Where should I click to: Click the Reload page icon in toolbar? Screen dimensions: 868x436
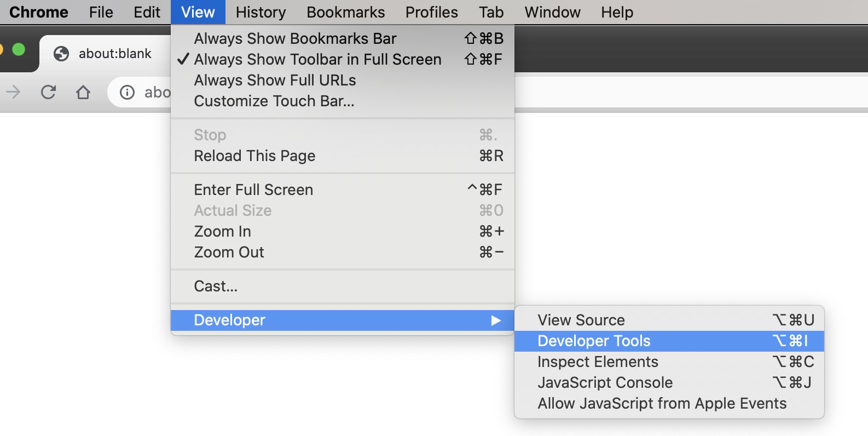(x=48, y=92)
